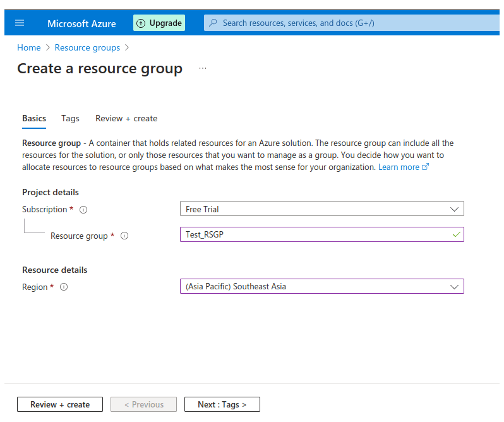Image resolution: width=504 pixels, height=422 pixels.
Task: Click Next : Tags button
Action: click(x=222, y=404)
